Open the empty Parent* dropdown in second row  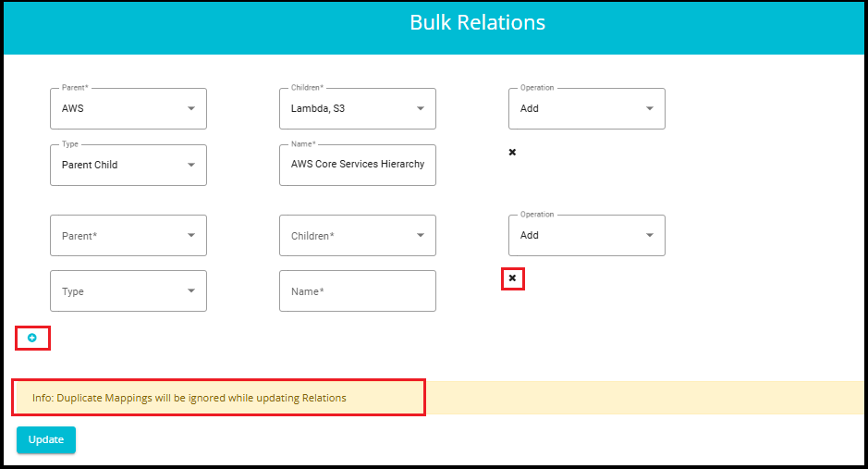(x=128, y=235)
